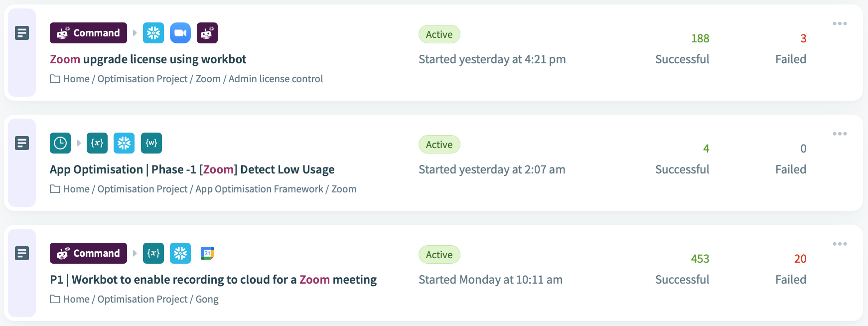This screenshot has width=868, height=326.
Task: Click recipe document icon for Zoom upgrade license
Action: (22, 33)
